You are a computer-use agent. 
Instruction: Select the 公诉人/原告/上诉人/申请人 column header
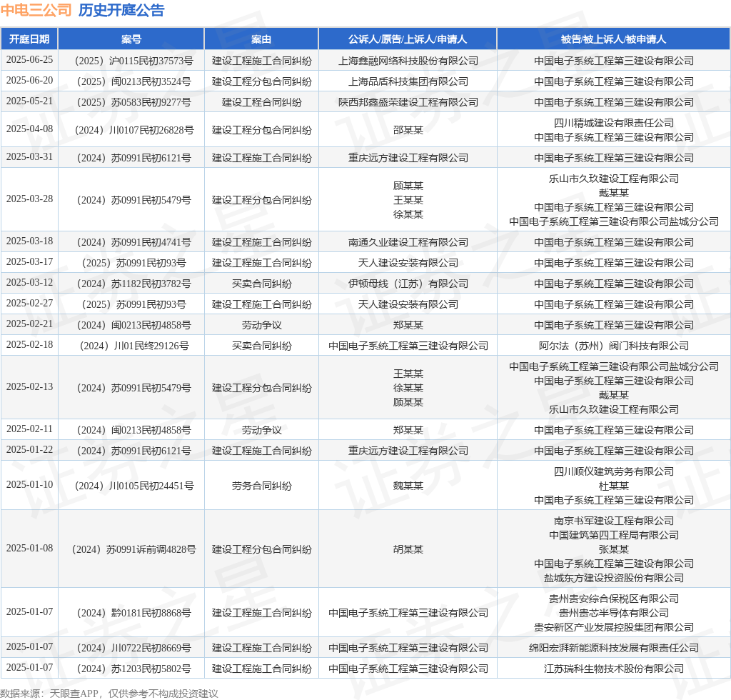pyautogui.click(x=408, y=39)
